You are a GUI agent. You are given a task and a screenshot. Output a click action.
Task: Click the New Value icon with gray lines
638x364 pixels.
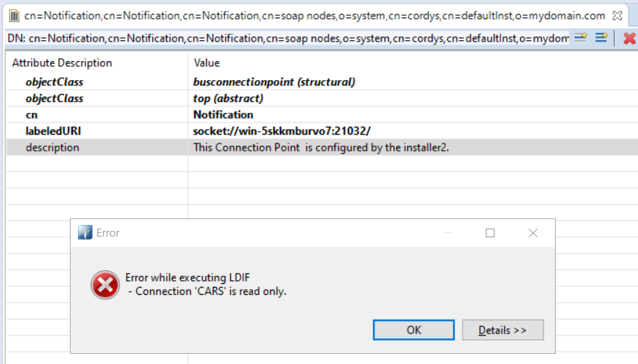tap(580, 38)
